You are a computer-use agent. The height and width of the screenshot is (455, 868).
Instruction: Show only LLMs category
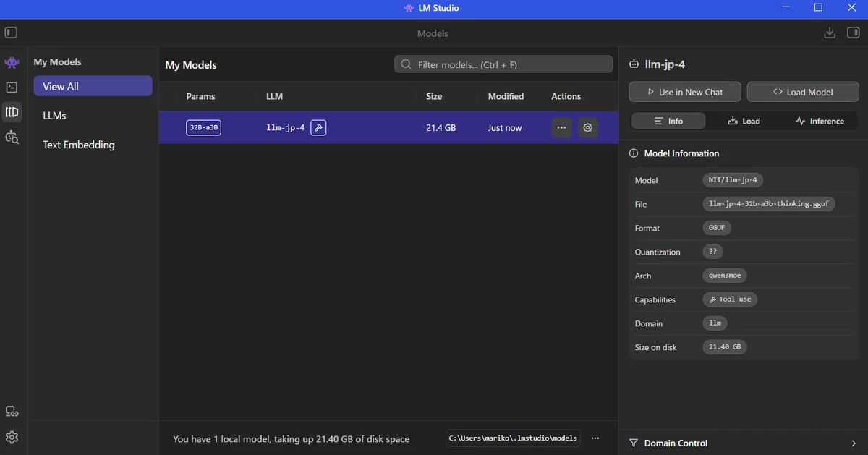click(x=93, y=115)
